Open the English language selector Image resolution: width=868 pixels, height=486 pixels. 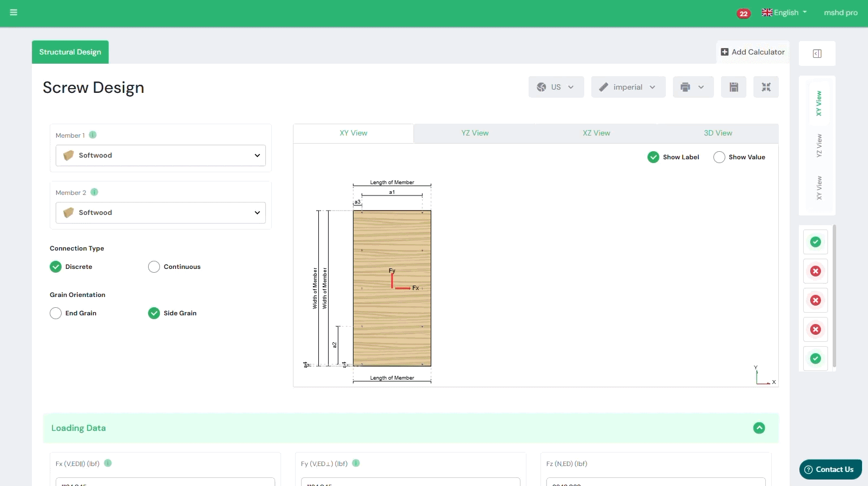point(784,13)
